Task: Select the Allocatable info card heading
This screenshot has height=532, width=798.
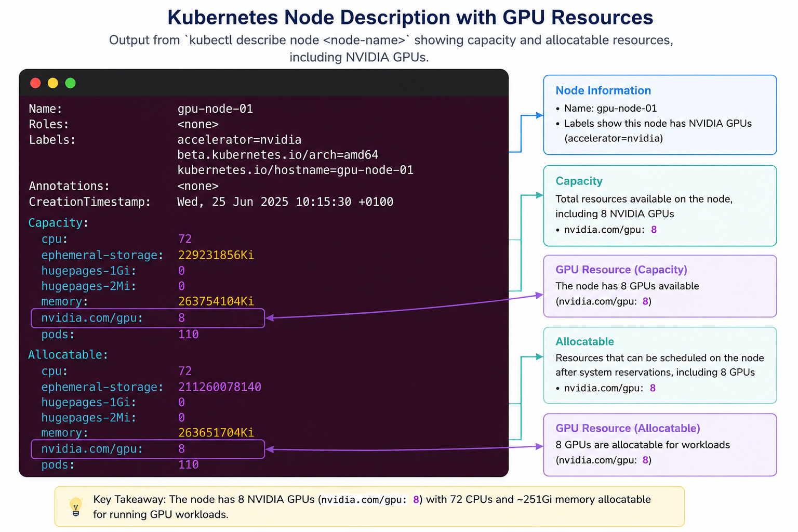Action: (584, 341)
